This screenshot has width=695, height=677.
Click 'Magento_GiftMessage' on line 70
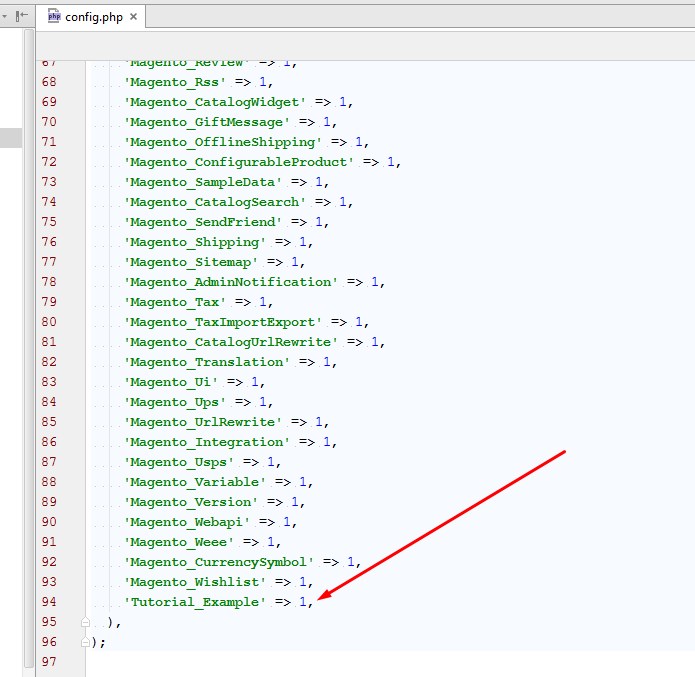(207, 122)
